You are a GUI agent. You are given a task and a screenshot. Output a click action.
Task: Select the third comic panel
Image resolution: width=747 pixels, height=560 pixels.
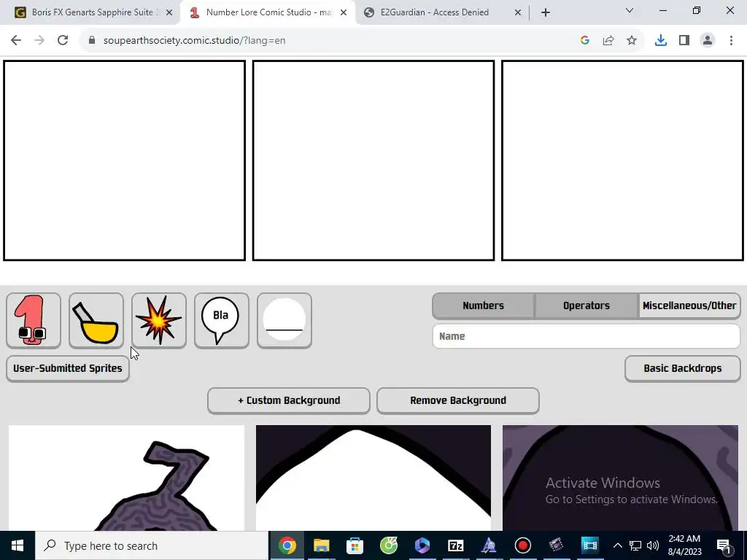tap(623, 160)
